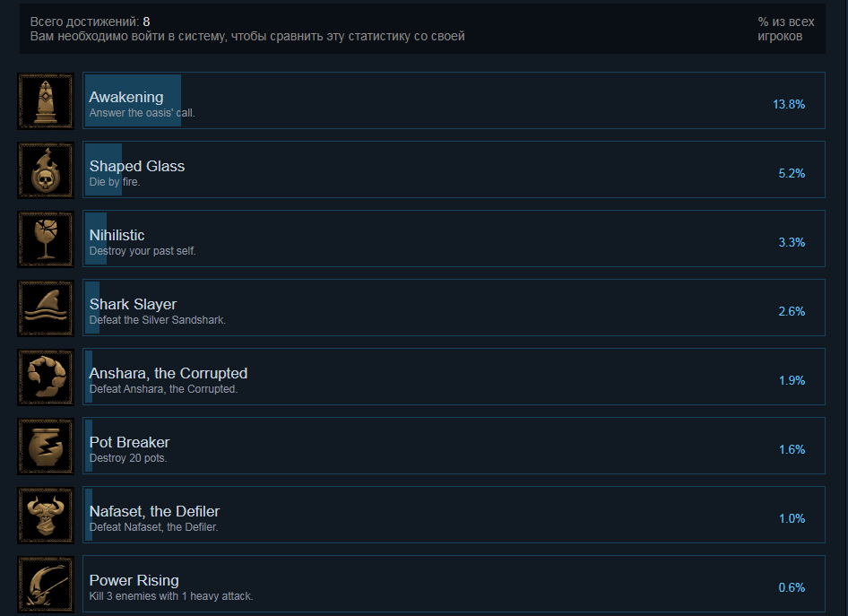Open the Nihilistic achievement entry
The height and width of the screenshot is (616, 848).
click(454, 239)
